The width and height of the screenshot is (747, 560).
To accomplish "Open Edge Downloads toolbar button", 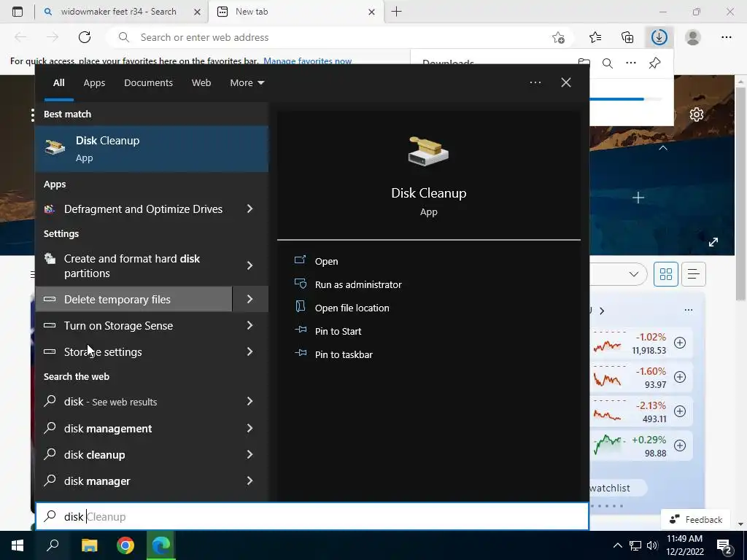I will (x=659, y=37).
